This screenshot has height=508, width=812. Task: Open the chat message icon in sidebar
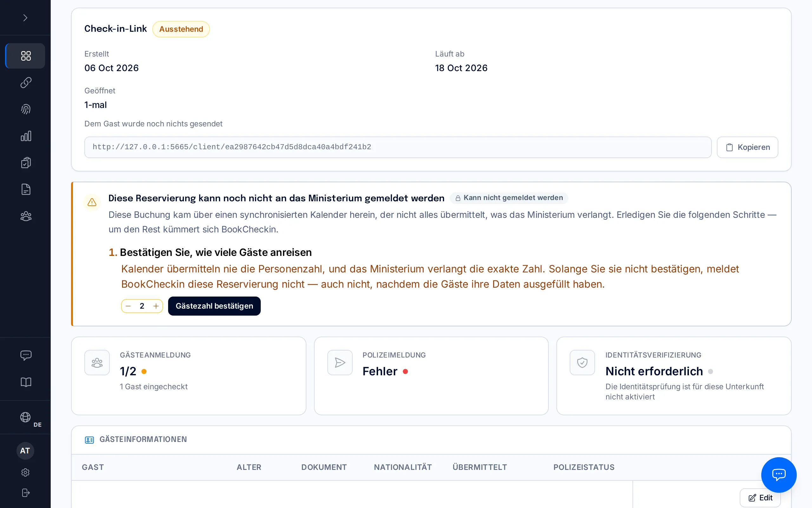25,355
